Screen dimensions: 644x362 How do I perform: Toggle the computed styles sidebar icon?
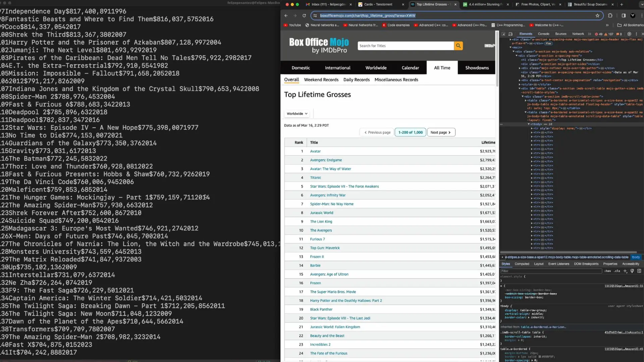639,271
